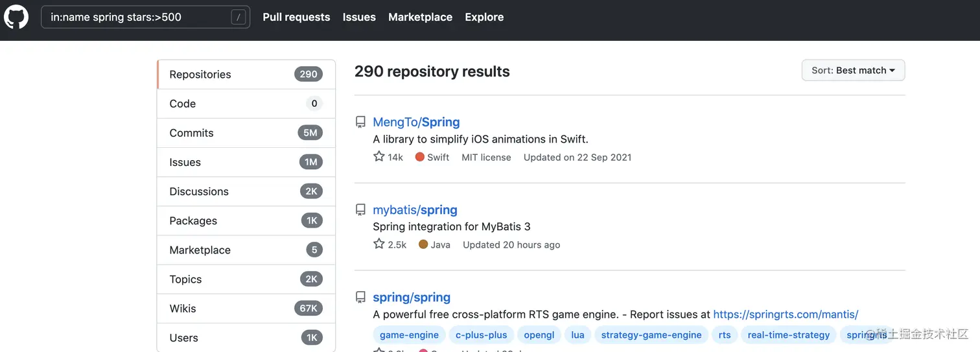The height and width of the screenshot is (352, 980).
Task: Open the MengTo/Spring repository link
Action: 416,122
